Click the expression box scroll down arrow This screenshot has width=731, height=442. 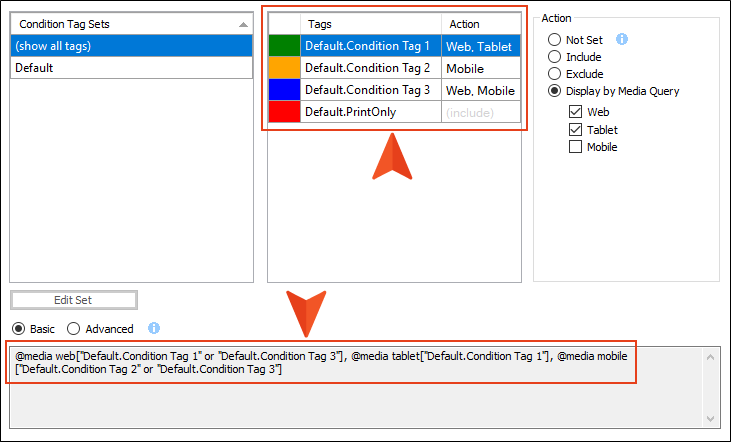tap(710, 419)
